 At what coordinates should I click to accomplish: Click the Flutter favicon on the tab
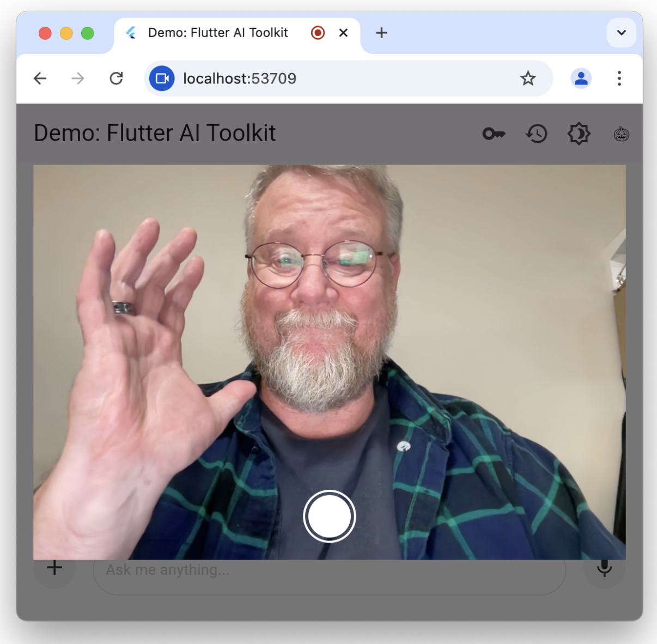tap(130, 33)
